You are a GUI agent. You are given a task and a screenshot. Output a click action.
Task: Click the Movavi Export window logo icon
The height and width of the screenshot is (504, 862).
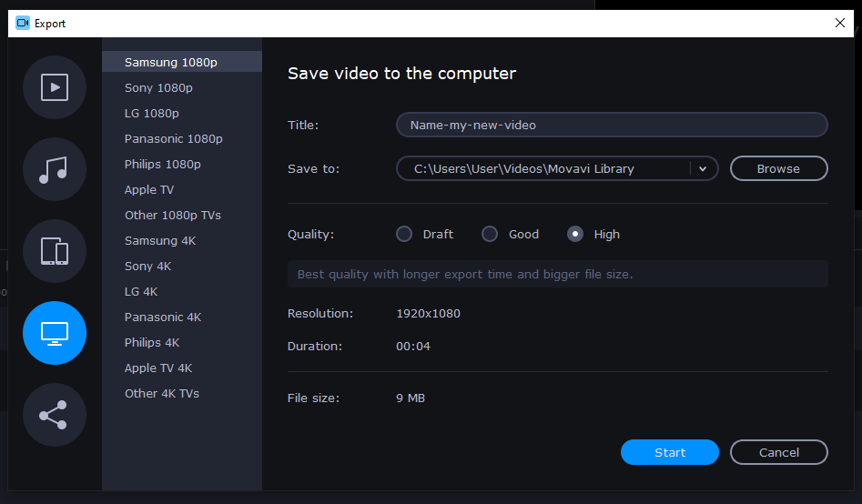[x=23, y=24]
